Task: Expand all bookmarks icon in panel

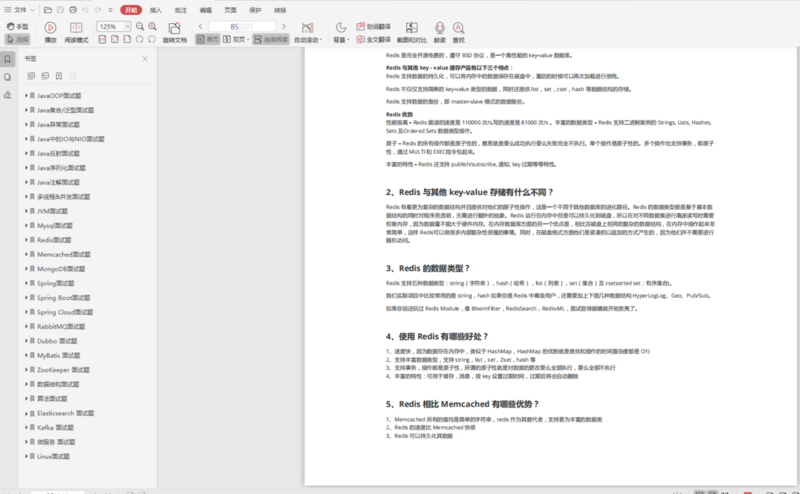Action: (x=32, y=76)
